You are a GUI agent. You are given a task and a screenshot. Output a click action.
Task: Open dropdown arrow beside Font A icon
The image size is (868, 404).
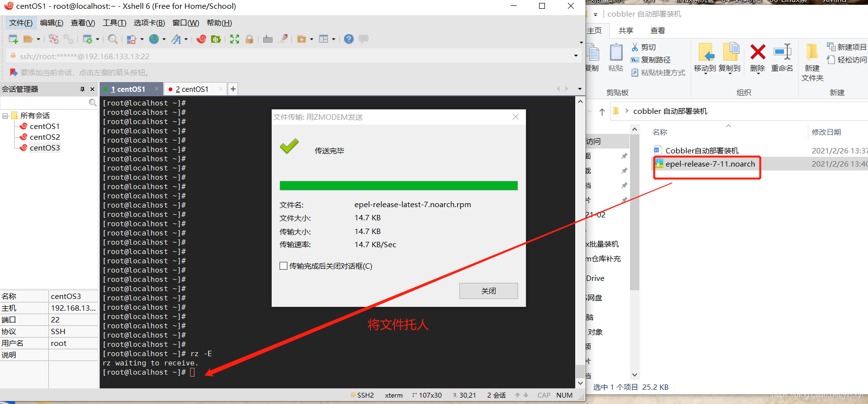point(186,39)
